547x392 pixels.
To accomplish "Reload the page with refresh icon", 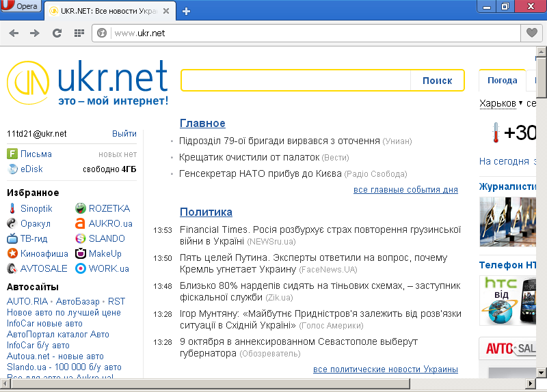I will click(57, 33).
